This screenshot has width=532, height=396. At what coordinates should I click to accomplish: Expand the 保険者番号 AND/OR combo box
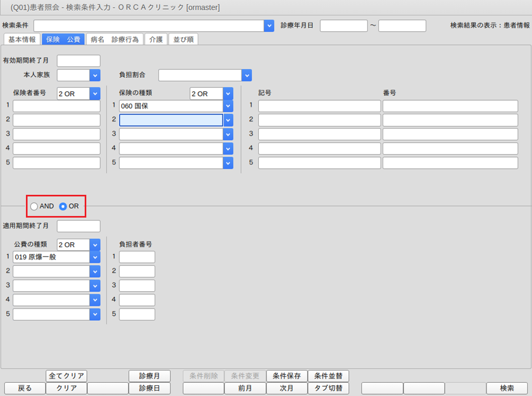[x=95, y=94]
